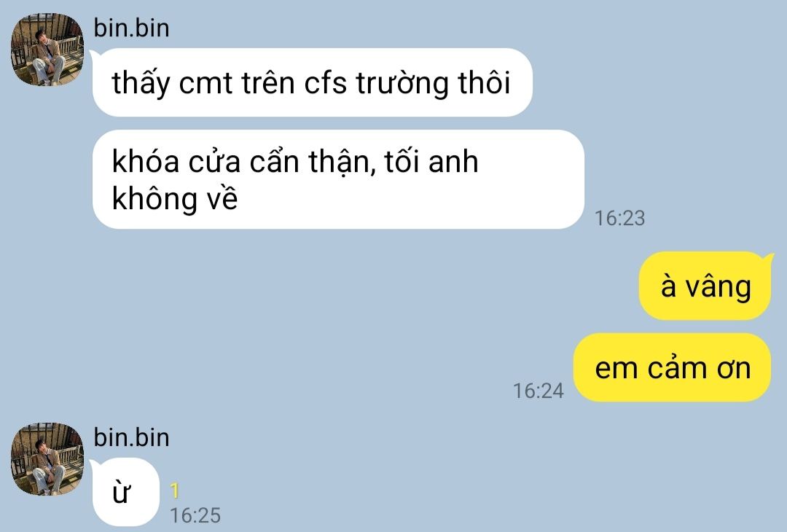
Task: Tap the bin.bin name above 'ừ' message
Action: 131,437
